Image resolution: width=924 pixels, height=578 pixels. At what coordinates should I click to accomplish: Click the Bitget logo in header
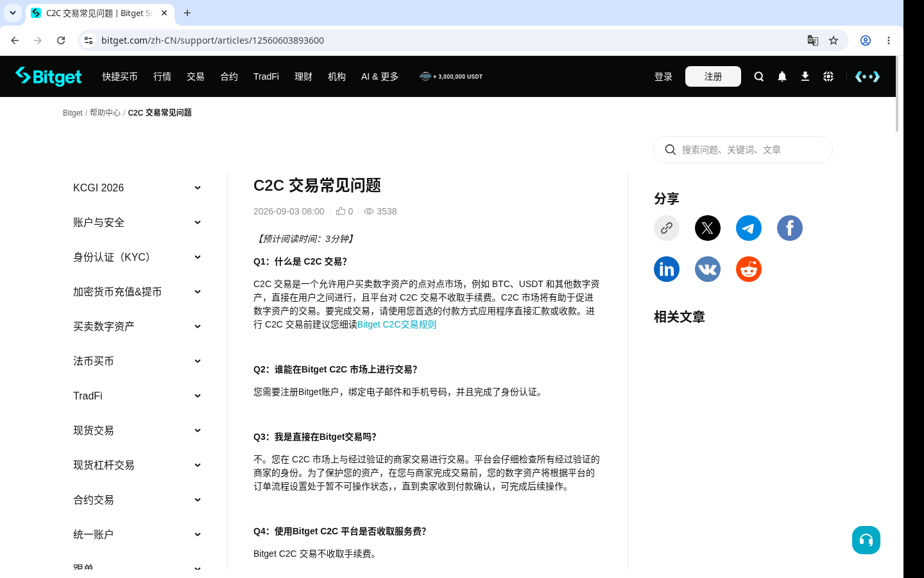[49, 76]
